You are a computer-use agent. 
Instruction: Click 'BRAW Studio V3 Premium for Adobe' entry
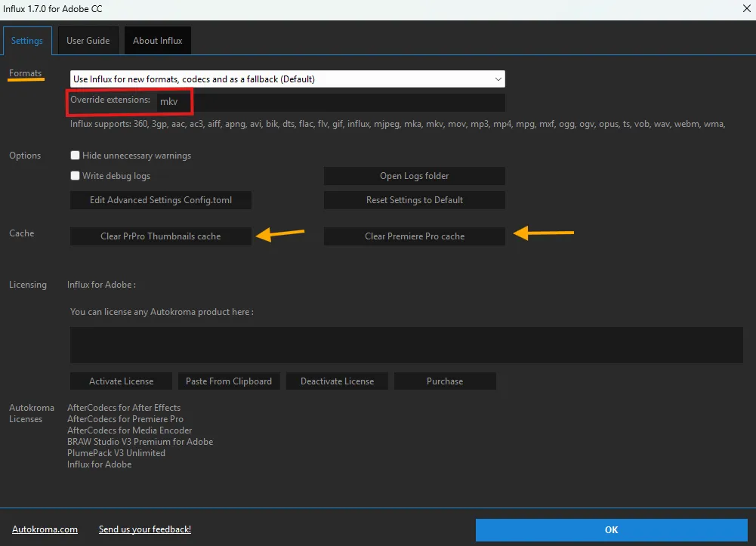coord(140,442)
